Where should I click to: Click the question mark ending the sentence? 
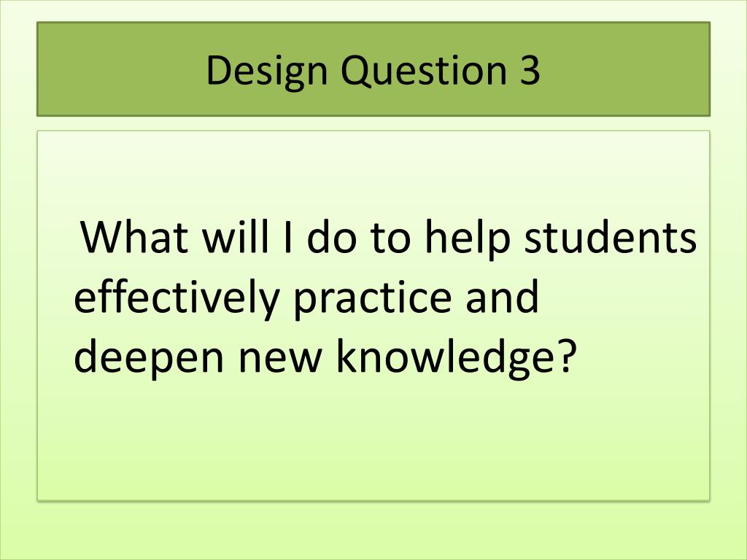(566, 356)
